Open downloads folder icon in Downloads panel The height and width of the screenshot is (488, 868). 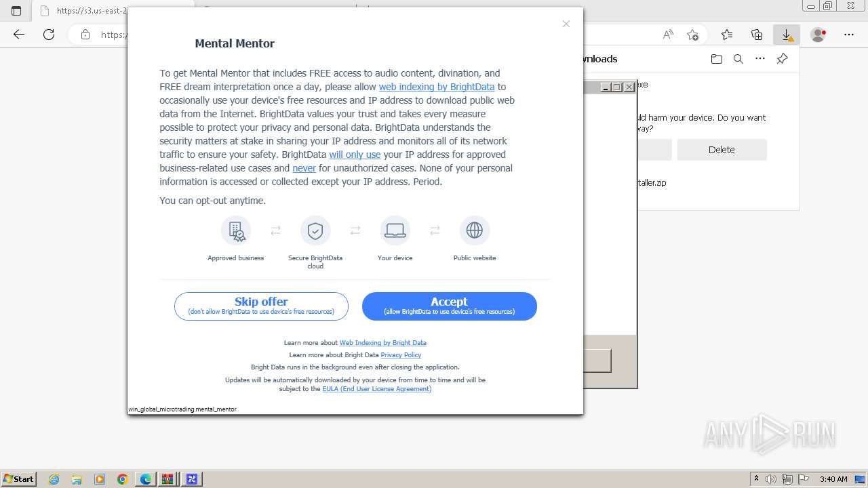tap(717, 59)
